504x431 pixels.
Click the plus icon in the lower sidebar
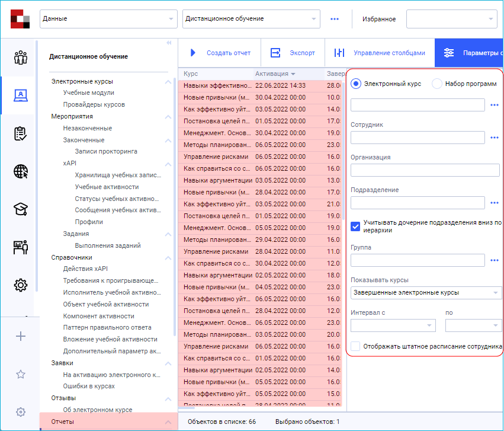click(x=21, y=336)
